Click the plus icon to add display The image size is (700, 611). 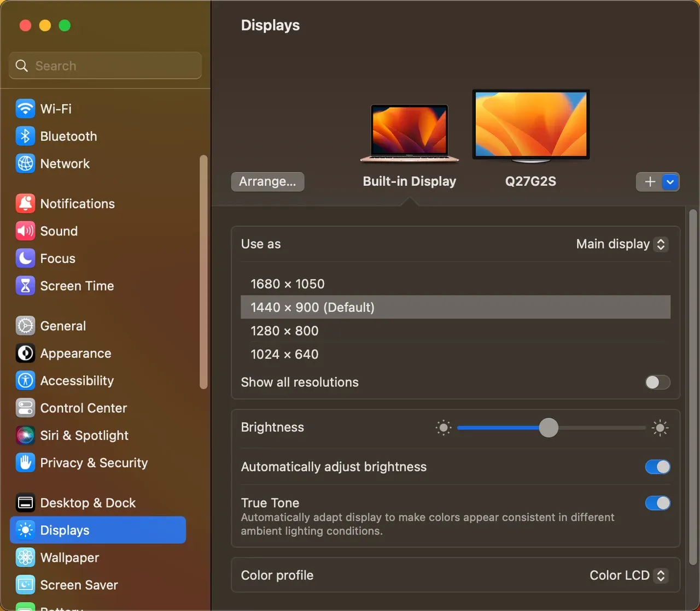coord(650,182)
